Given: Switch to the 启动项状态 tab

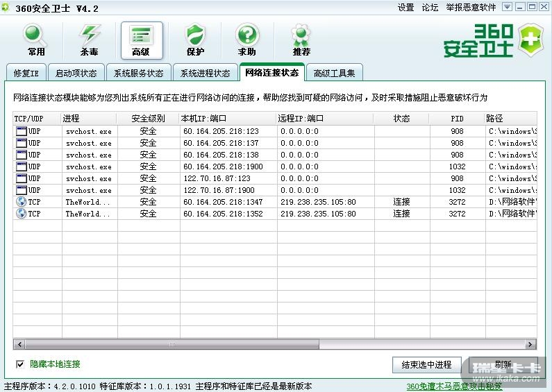Looking at the screenshot, I should click(x=76, y=72).
